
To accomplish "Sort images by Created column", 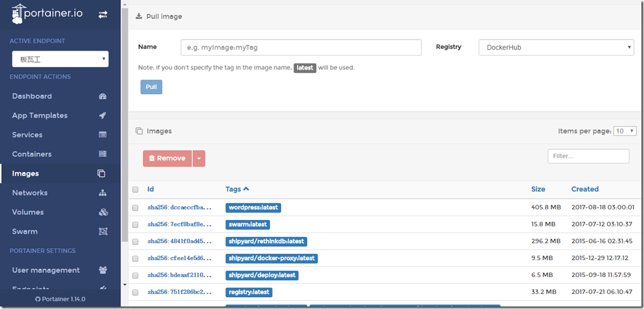I will 585,189.
